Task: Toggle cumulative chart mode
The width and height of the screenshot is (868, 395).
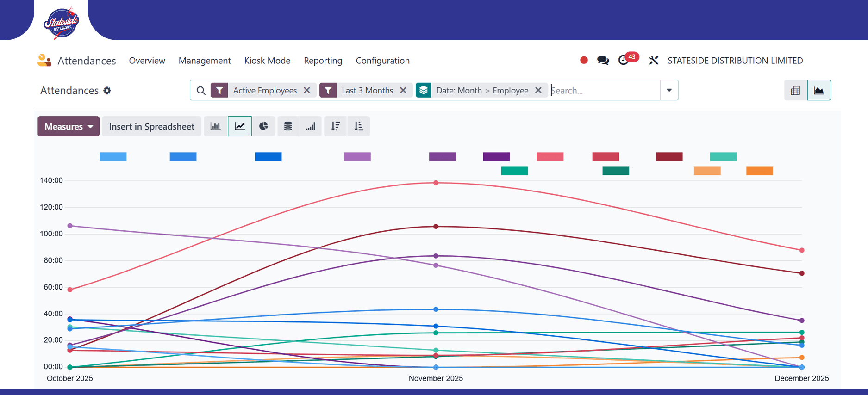Action: coord(311,126)
